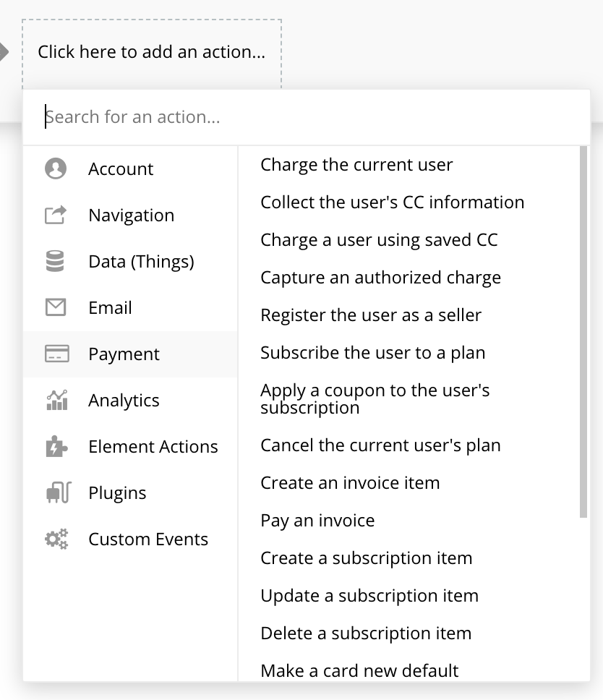Open the Custom Events category
The width and height of the screenshot is (603, 700).
(x=130, y=539)
